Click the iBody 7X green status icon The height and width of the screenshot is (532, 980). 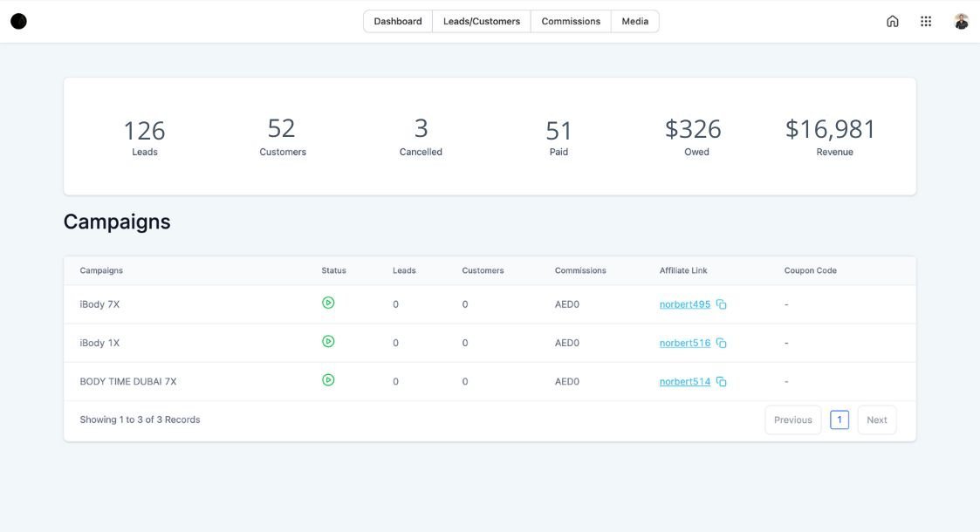tap(328, 303)
